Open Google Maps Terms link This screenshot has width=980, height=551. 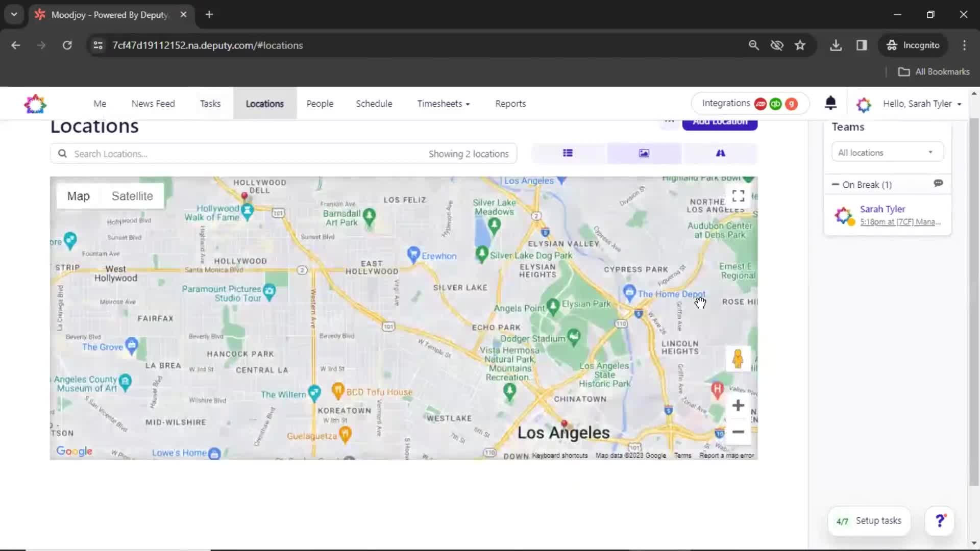click(x=682, y=456)
